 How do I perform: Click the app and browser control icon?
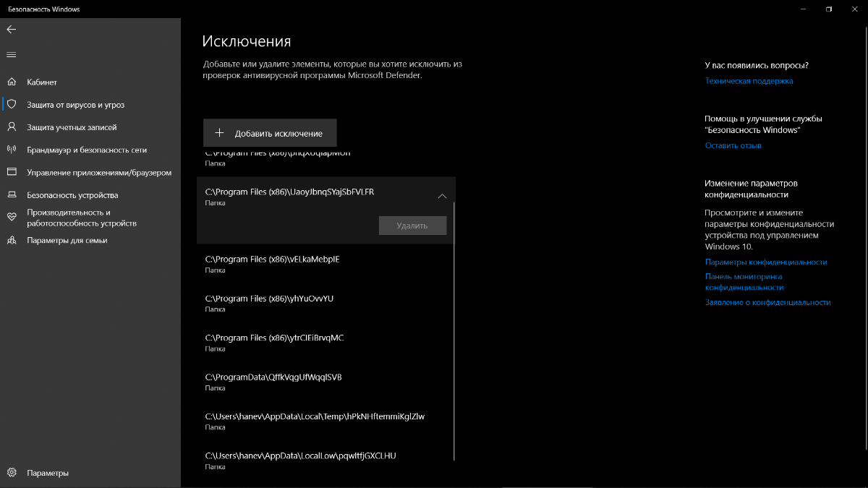[11, 172]
